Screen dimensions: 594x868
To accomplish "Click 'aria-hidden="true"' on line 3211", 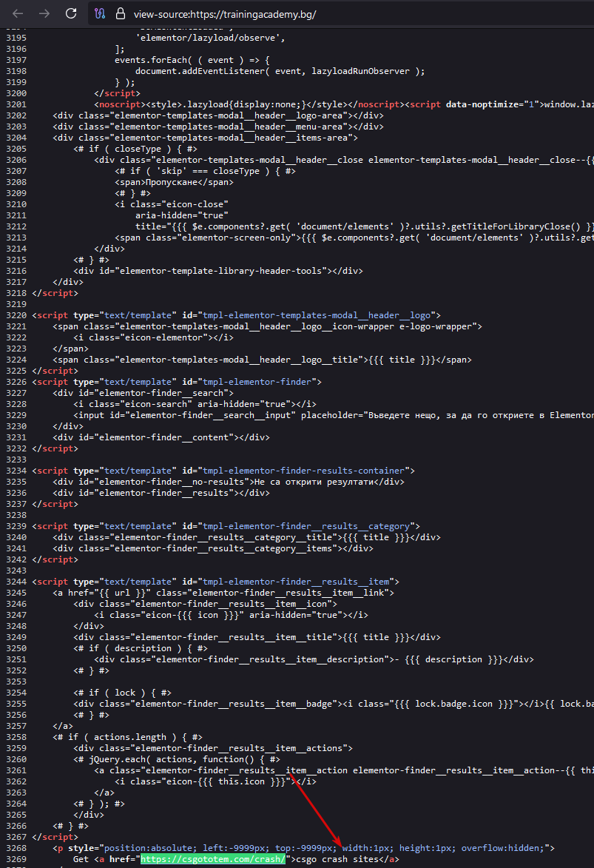I will (182, 215).
